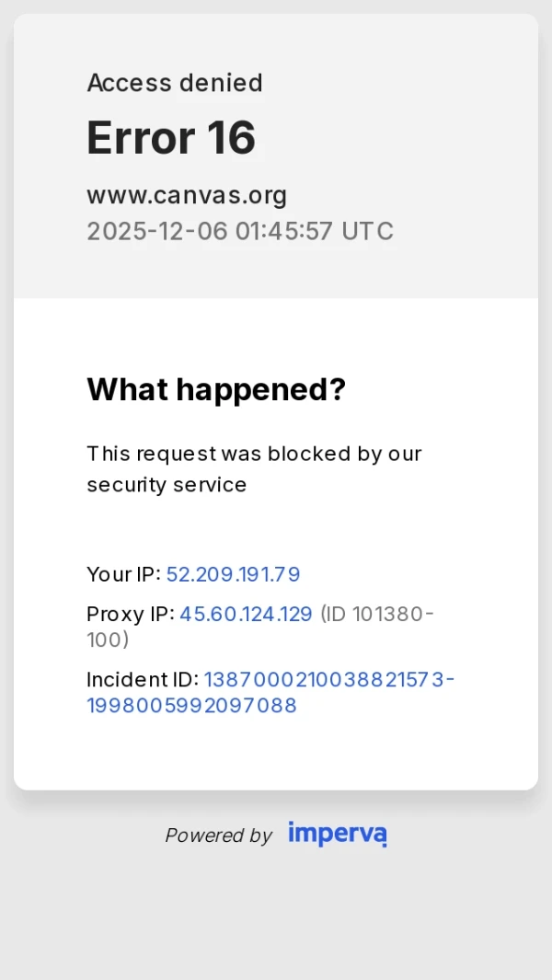
Task: Click the "Proxy IP:" label
Action: (130, 614)
